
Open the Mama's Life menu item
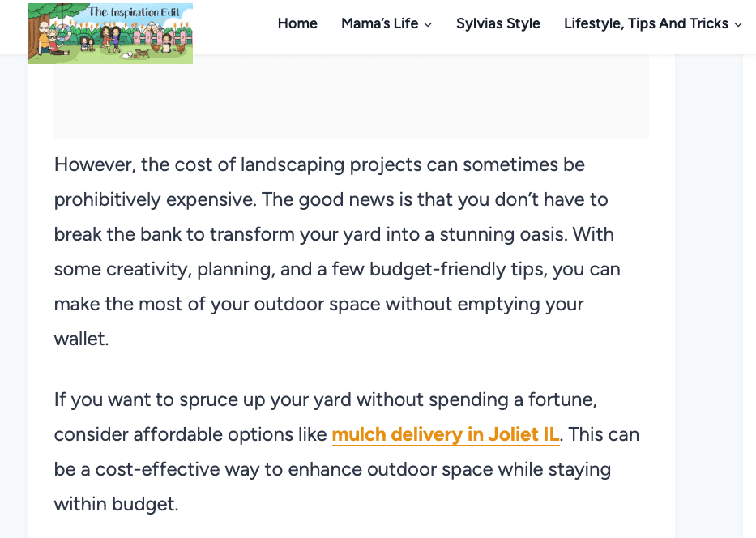coord(379,23)
